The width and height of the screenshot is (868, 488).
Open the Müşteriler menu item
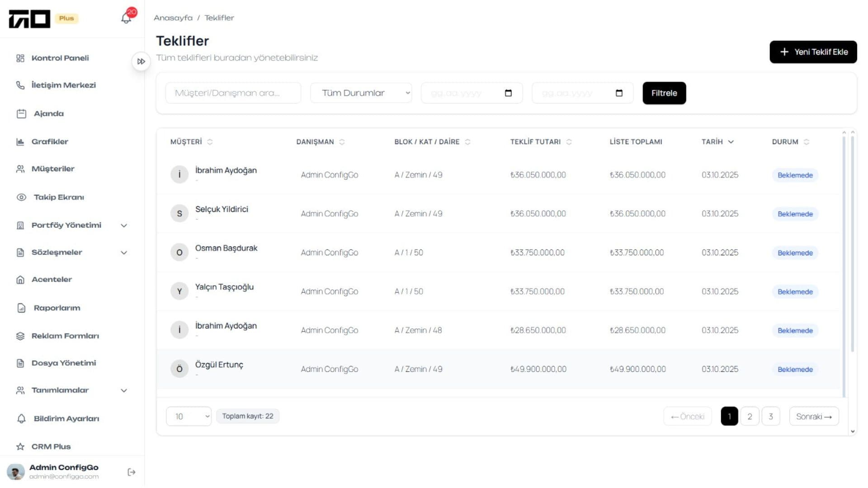click(x=53, y=169)
